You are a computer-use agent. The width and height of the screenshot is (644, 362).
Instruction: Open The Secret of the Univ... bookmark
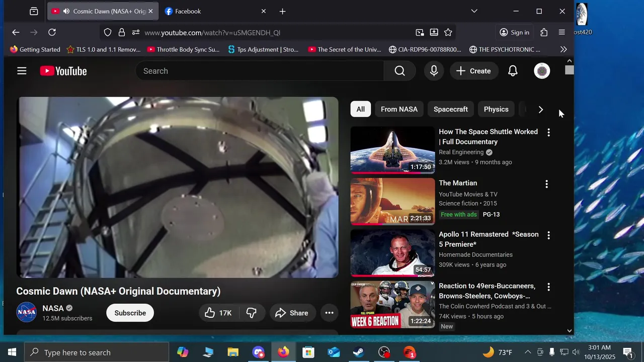point(345,49)
